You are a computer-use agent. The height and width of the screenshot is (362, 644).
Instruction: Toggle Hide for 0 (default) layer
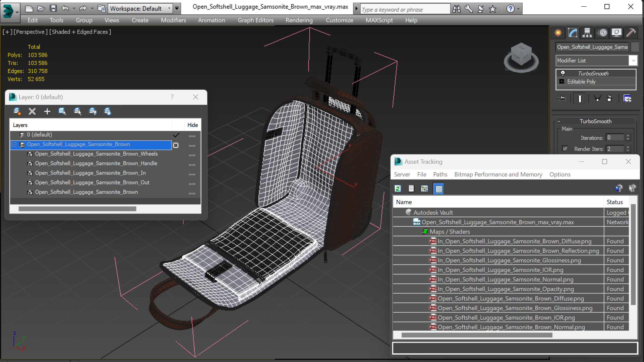pyautogui.click(x=192, y=136)
